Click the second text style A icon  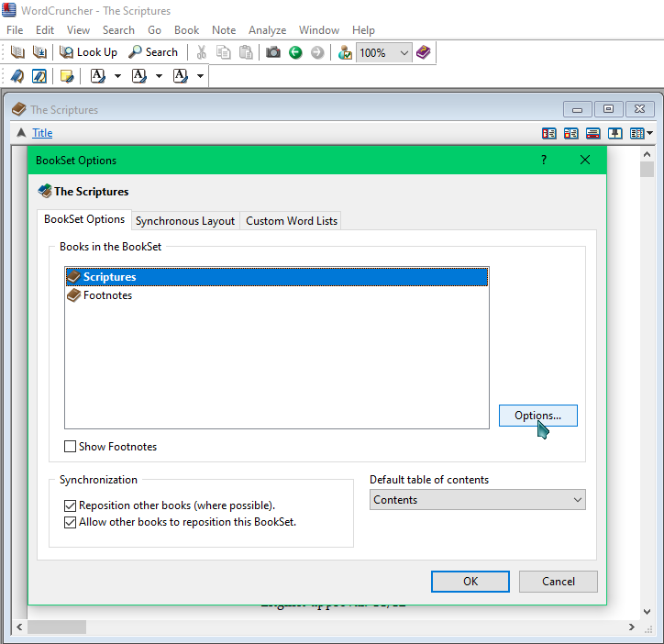[138, 76]
